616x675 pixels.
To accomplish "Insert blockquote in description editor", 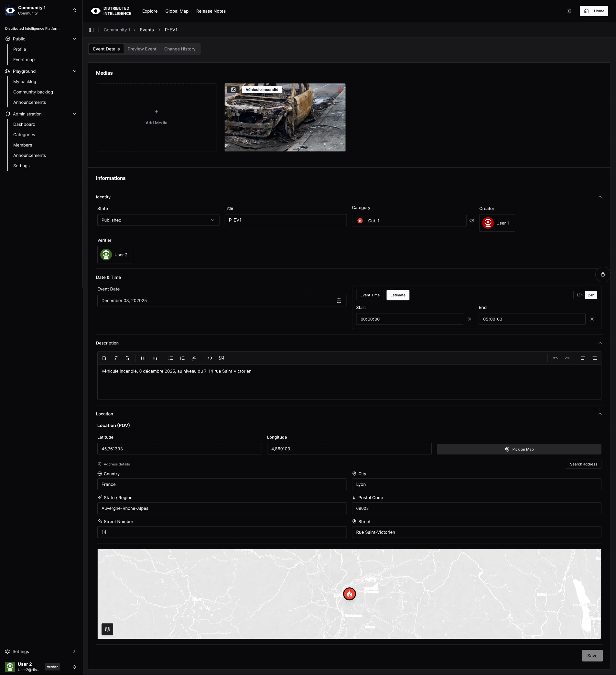I will point(221,358).
